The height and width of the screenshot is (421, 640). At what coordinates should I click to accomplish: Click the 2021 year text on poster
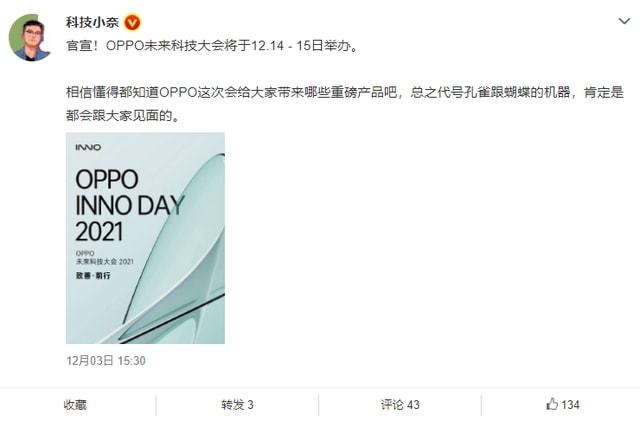click(99, 232)
